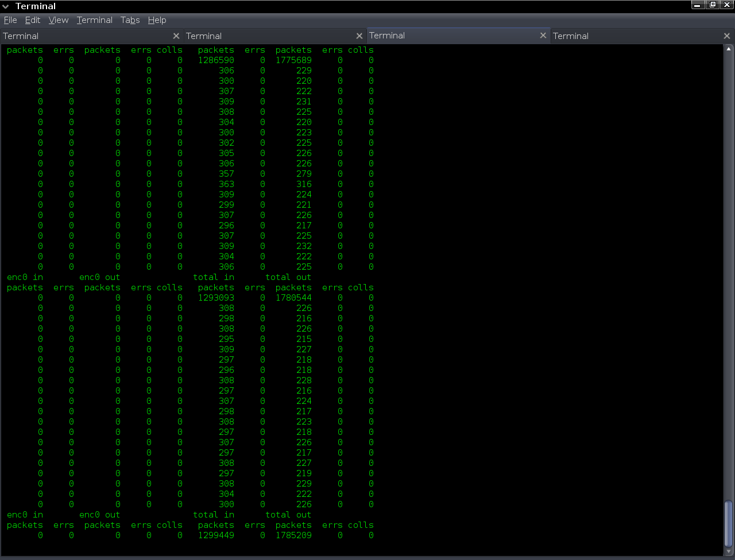This screenshot has width=735, height=560.
Task: Maximize the Terminal window
Action: point(713,5)
